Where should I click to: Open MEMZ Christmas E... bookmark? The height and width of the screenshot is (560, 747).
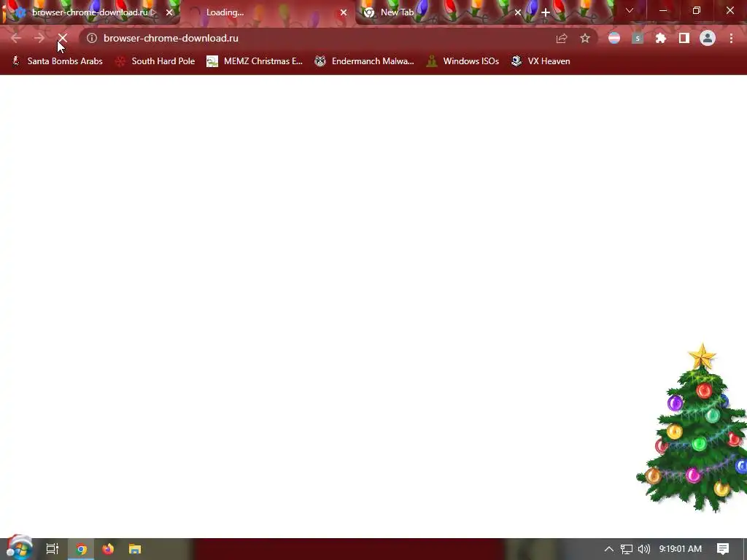[255, 61]
